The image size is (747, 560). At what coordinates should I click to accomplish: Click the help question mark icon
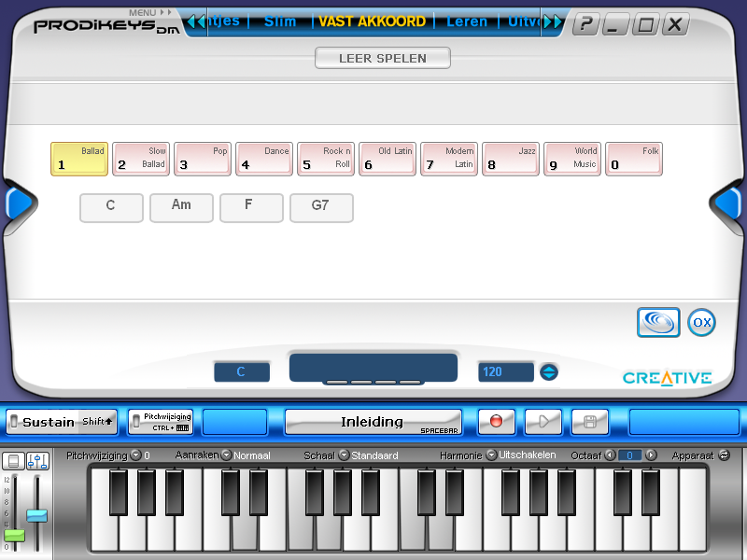tap(585, 23)
